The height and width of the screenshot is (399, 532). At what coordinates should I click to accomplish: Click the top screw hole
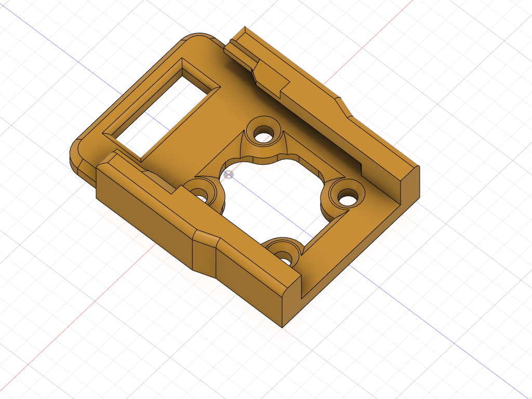click(x=264, y=137)
